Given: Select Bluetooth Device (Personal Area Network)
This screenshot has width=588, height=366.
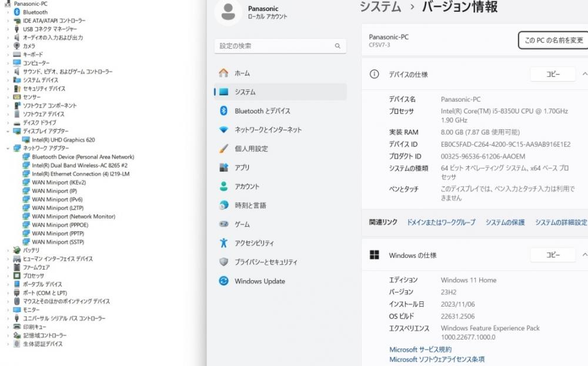Looking at the screenshot, I should click(83, 157).
